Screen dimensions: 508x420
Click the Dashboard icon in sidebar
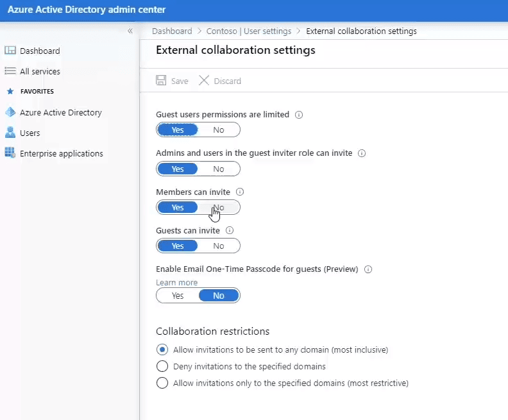pyautogui.click(x=10, y=50)
